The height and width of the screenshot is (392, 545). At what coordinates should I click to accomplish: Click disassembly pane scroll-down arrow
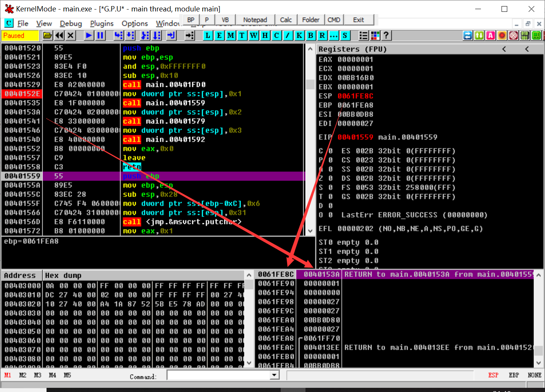pyautogui.click(x=310, y=231)
